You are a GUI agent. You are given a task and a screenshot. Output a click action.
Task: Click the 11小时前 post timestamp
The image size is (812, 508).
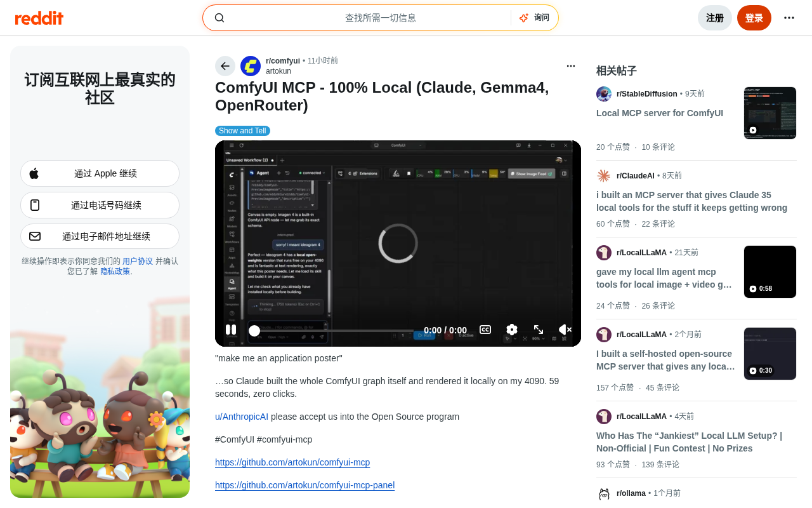point(323,61)
